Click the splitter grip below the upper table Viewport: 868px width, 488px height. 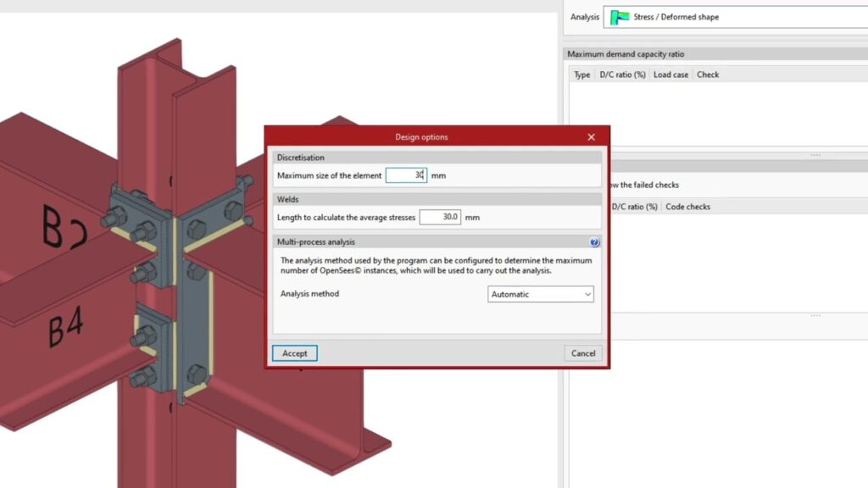(815, 155)
